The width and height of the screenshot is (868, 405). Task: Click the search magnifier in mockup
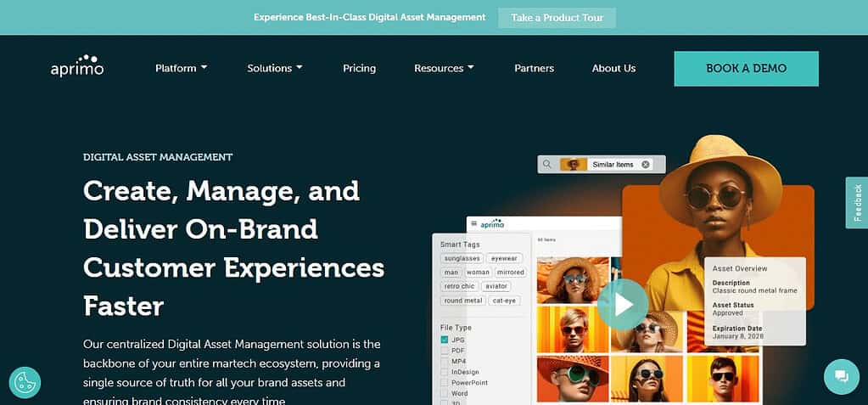click(547, 164)
